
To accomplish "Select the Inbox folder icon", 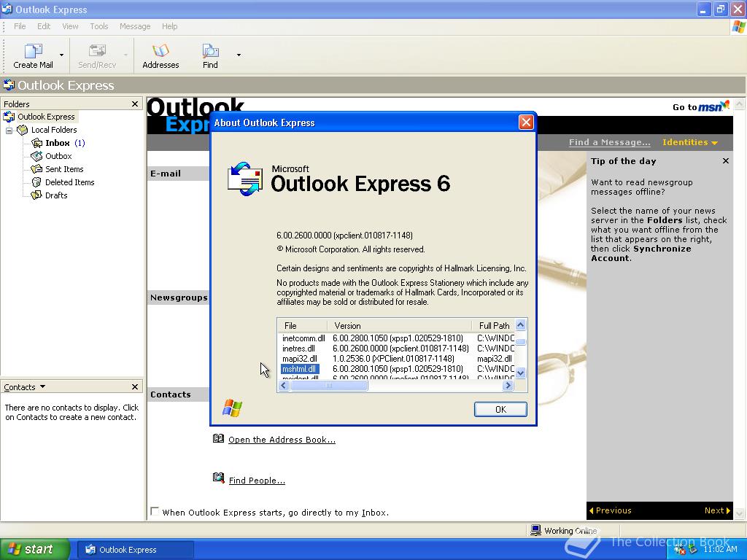I will point(36,143).
